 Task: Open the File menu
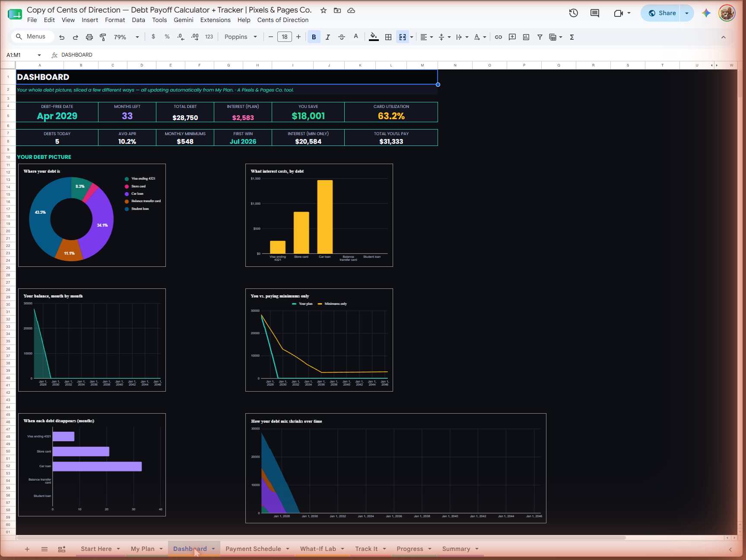(x=32, y=20)
